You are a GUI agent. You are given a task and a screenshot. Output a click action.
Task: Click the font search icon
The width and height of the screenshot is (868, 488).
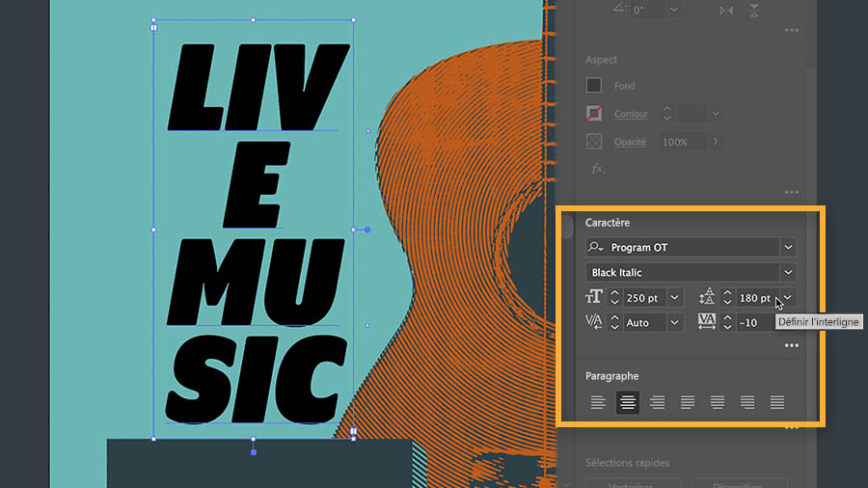pos(596,247)
